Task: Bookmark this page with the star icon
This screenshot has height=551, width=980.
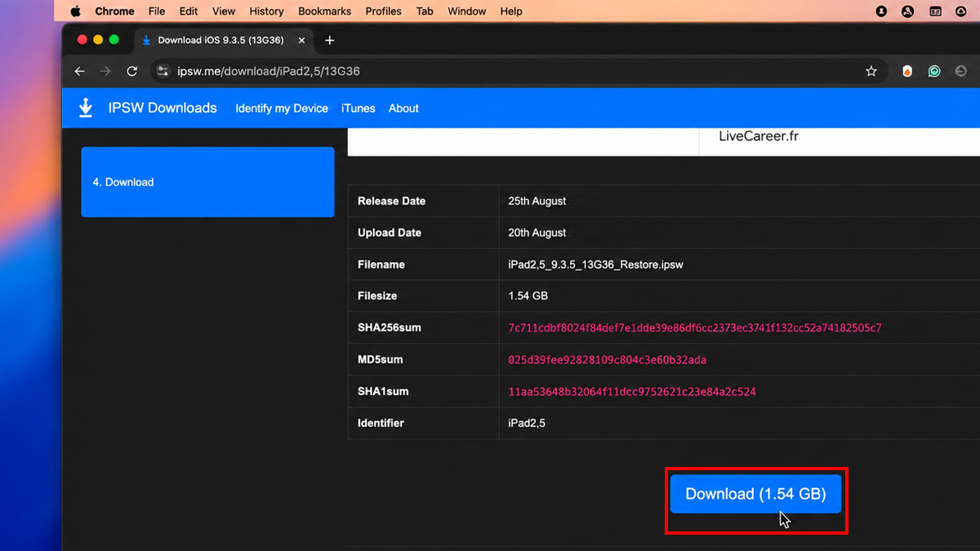Action: [x=871, y=71]
